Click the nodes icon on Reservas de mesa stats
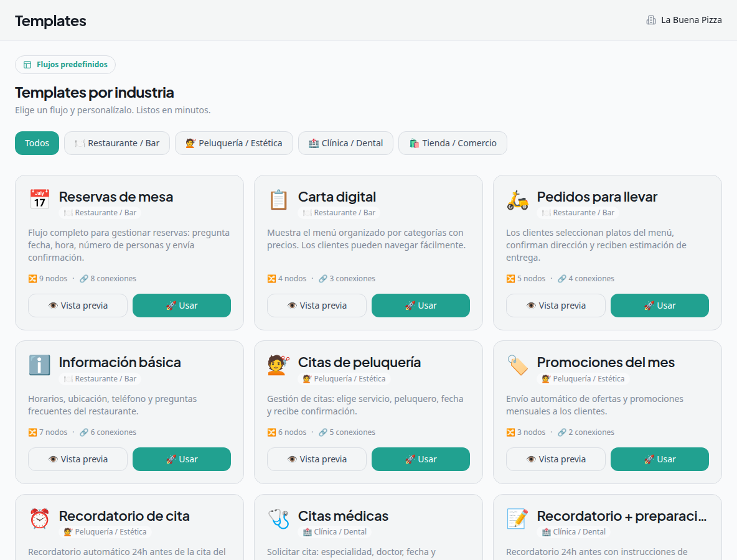The width and height of the screenshot is (737, 560). (32, 278)
